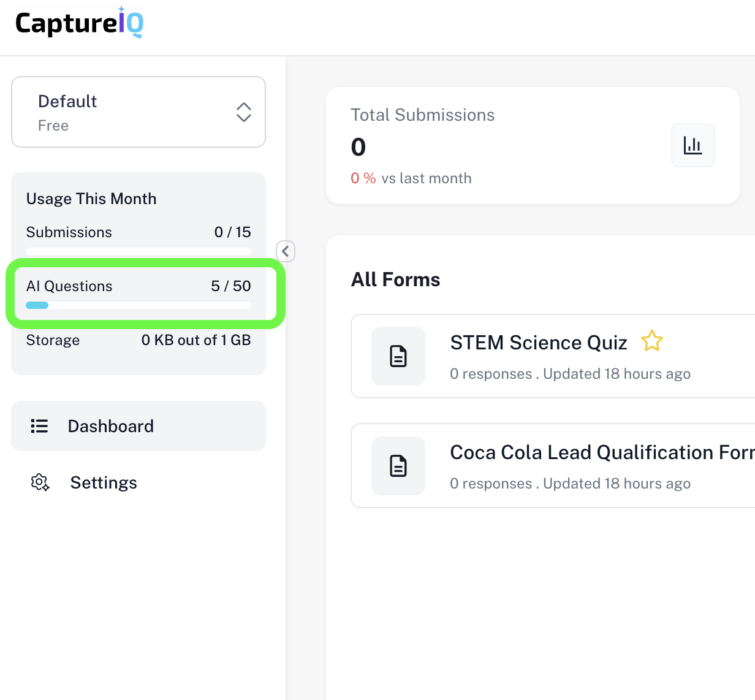Go to the Dashboard menu item
755x700 pixels.
pos(111,426)
